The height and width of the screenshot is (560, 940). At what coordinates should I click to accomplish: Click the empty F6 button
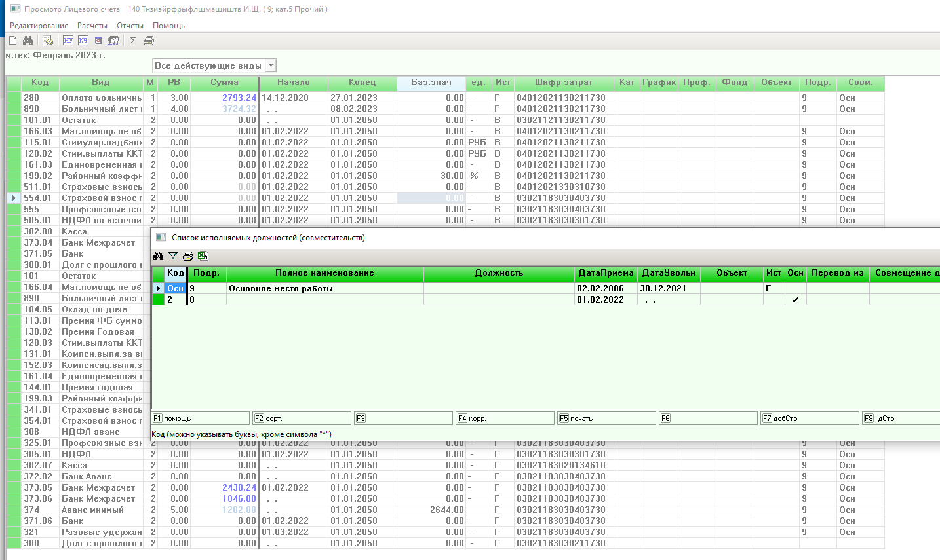709,419
